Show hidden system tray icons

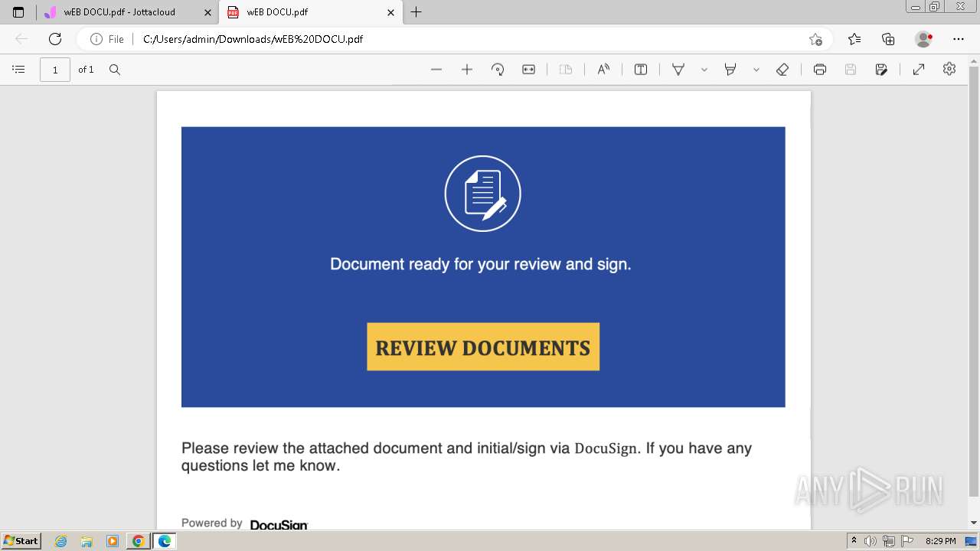tap(854, 541)
